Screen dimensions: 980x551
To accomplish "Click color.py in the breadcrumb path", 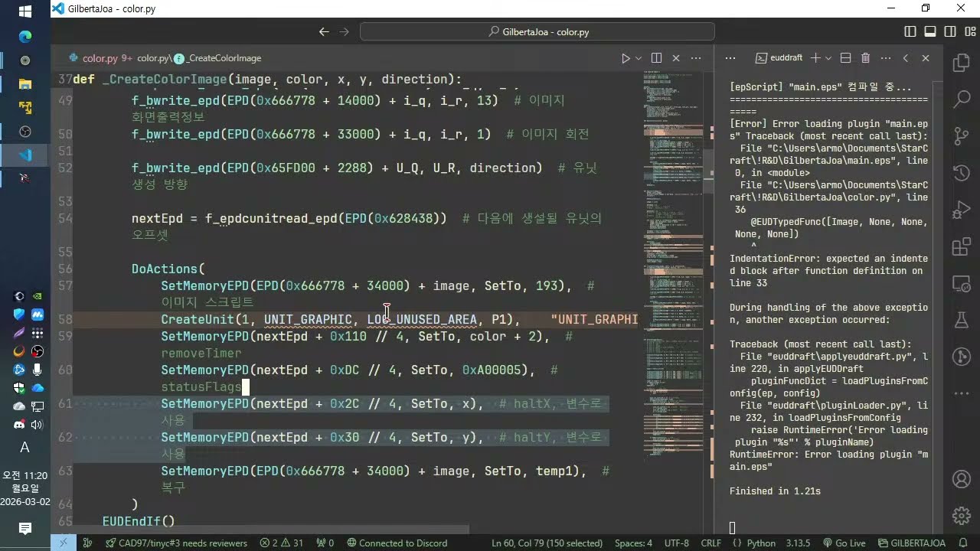I will tap(152, 58).
